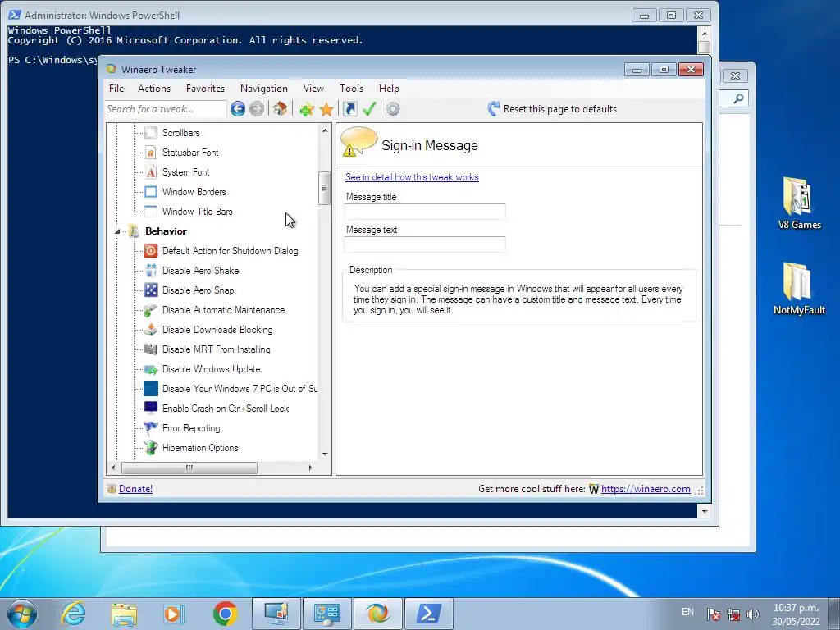Click the Disable Downloads Blocking icon
The height and width of the screenshot is (630, 840).
pyautogui.click(x=151, y=330)
